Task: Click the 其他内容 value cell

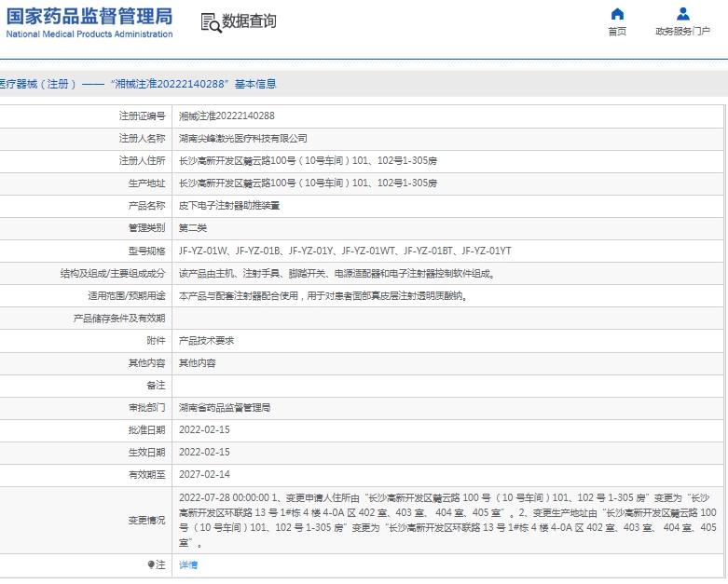Action: pos(198,362)
